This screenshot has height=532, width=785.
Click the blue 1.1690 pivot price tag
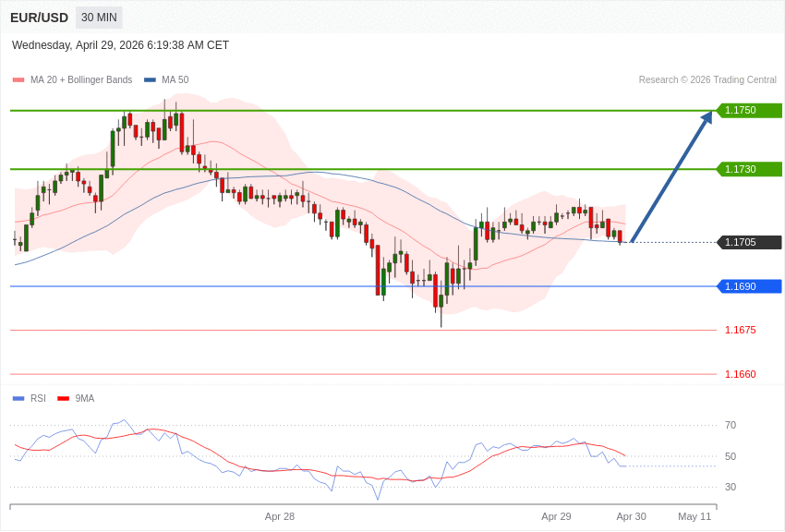pos(748,286)
